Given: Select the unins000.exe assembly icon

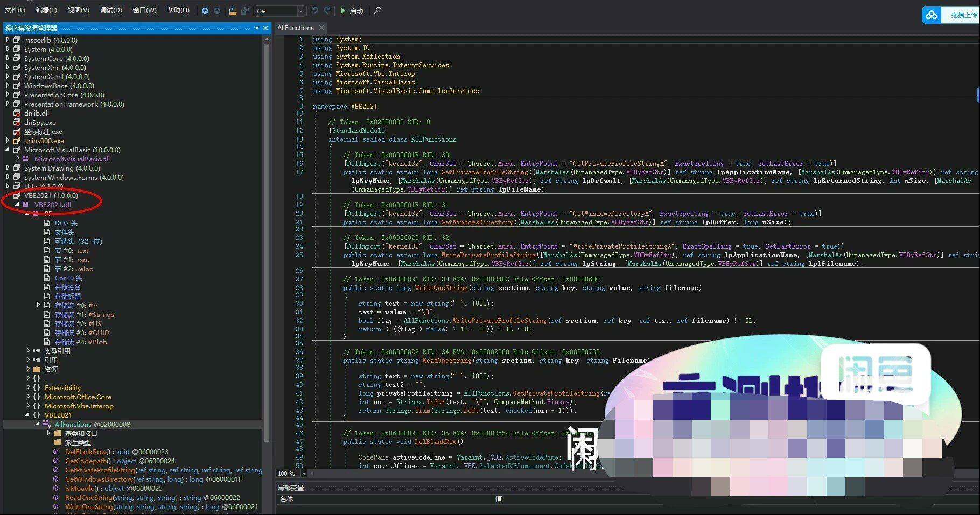Looking at the screenshot, I should tap(17, 140).
